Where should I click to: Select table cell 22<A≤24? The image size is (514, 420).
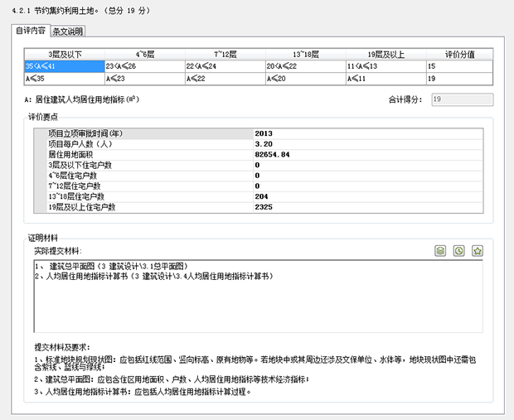click(x=225, y=66)
